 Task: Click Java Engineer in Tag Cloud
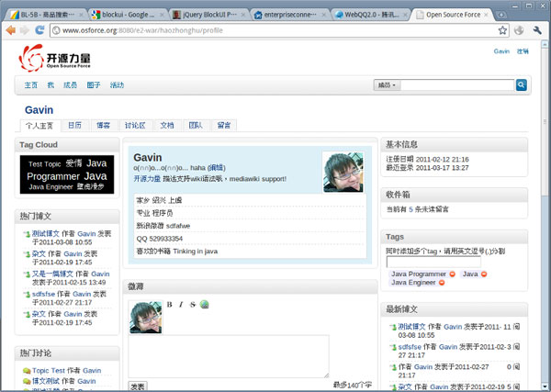pyautogui.click(x=51, y=187)
